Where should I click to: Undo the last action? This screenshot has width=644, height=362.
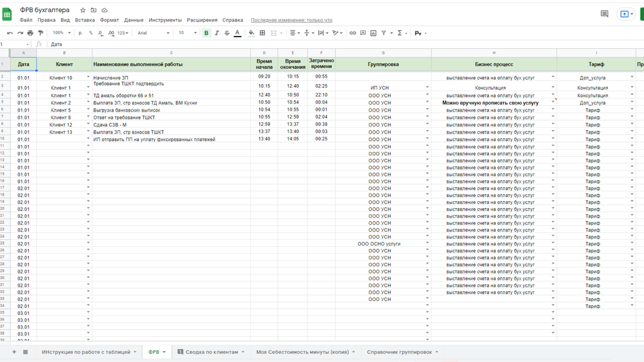10,33
